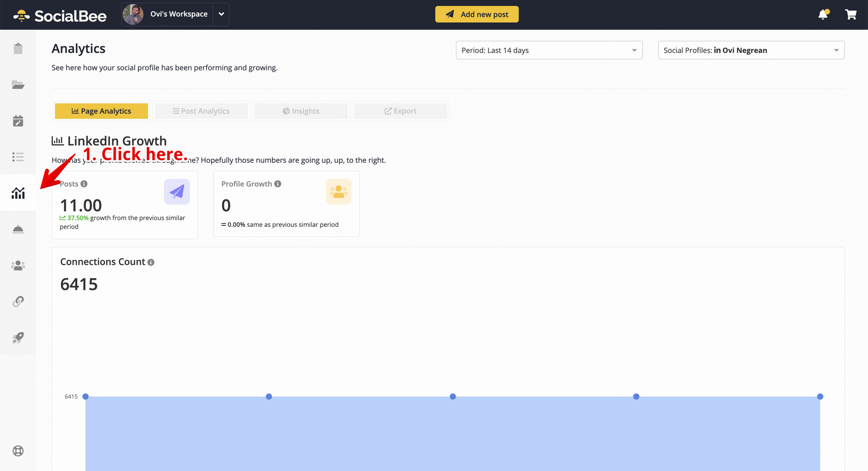Switch to the Insights tab
Viewport: 868px width, 471px height.
point(301,111)
